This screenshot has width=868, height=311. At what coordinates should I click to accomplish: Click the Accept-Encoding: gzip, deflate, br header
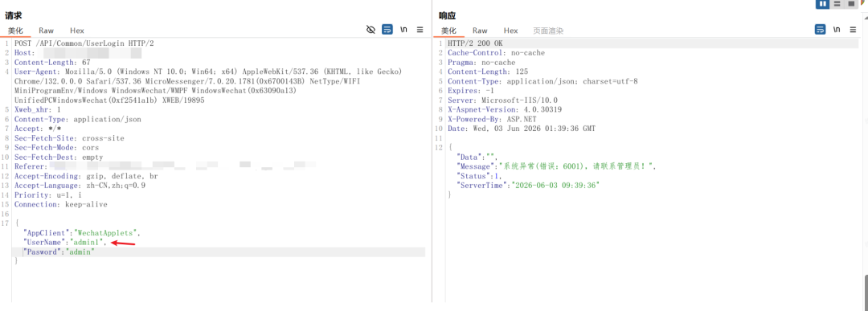coord(86,176)
